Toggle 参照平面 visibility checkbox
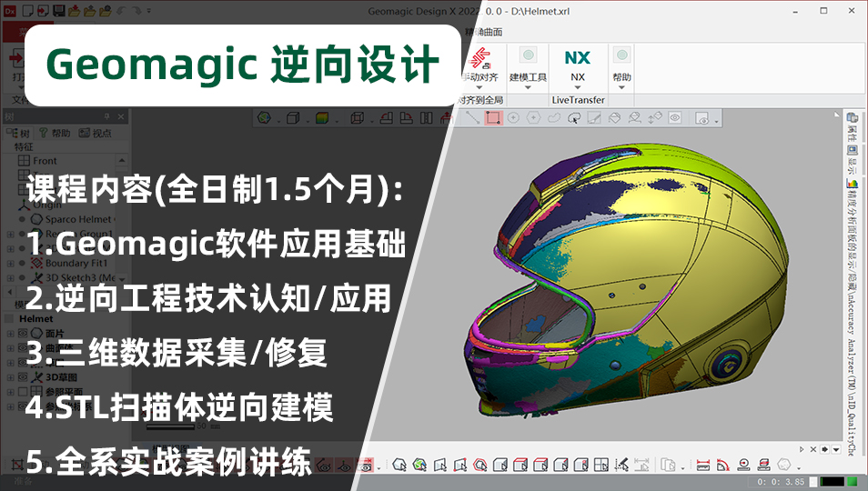Viewport: 868px width, 491px height. 23,392
